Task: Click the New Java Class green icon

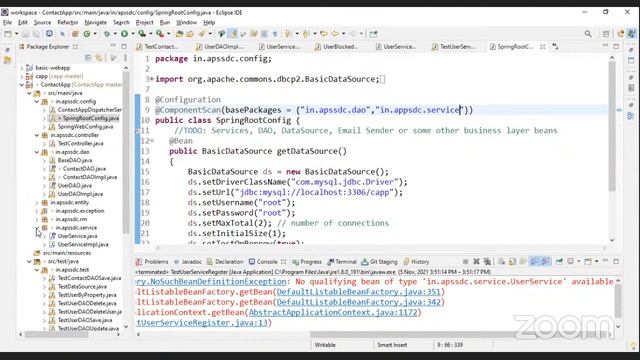Action: 87,34
